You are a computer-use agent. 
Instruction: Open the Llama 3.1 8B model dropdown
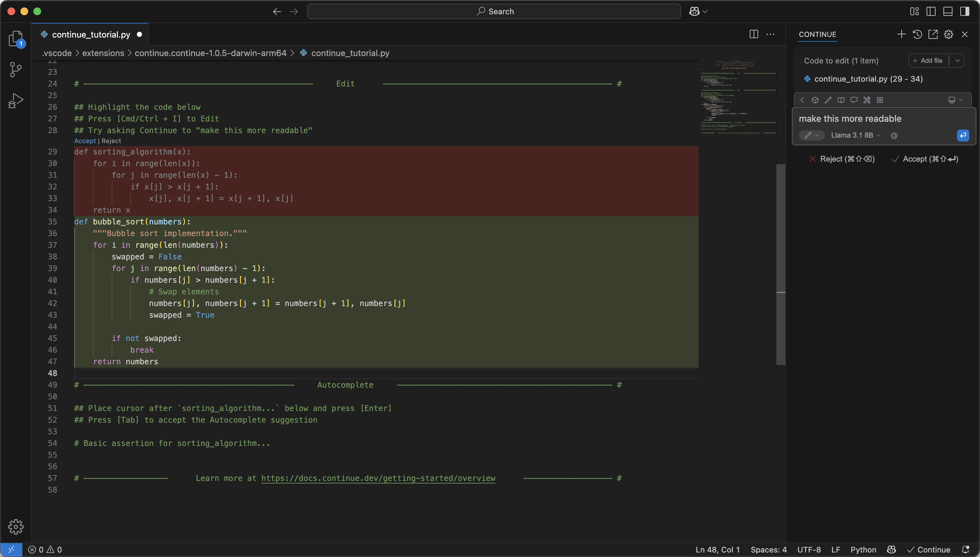[856, 135]
